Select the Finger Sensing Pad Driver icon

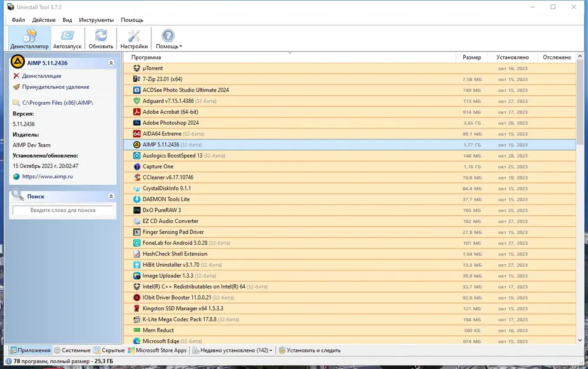click(137, 232)
